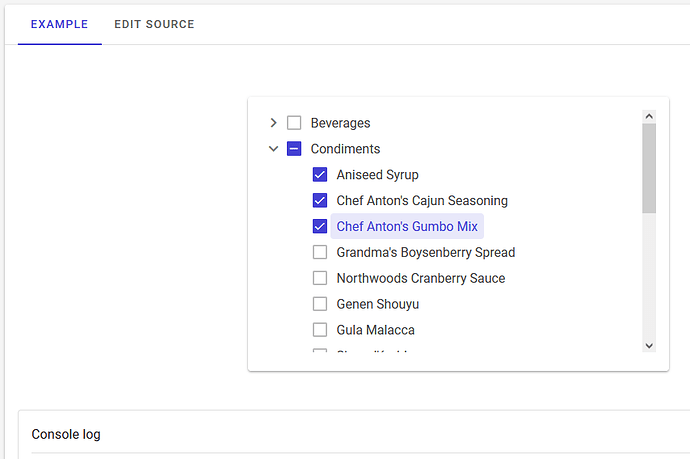The image size is (690, 459).
Task: Uncheck Chef Anton's Gumbo Mix checkbox
Action: tap(320, 226)
